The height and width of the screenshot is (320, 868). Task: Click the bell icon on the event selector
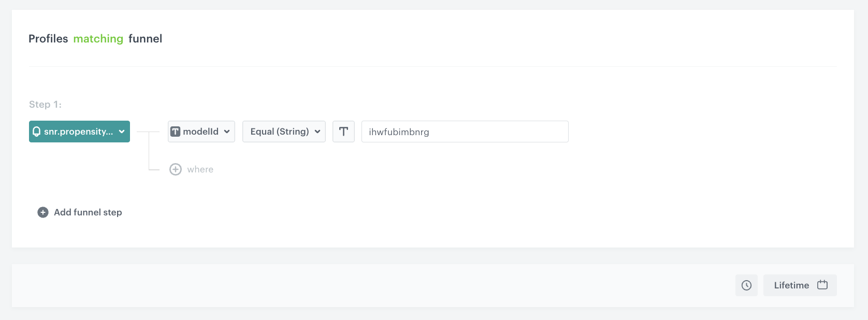(x=36, y=132)
